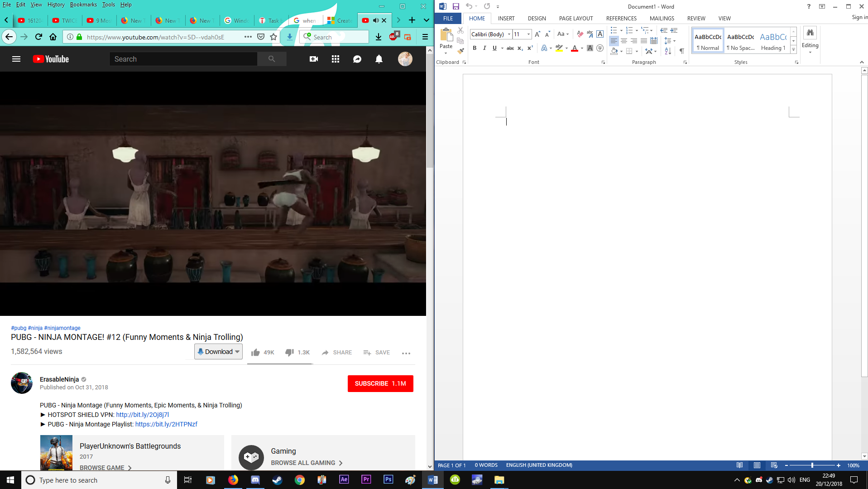Open the History menu in Firefox
The height and width of the screenshot is (489, 868).
[x=56, y=5]
